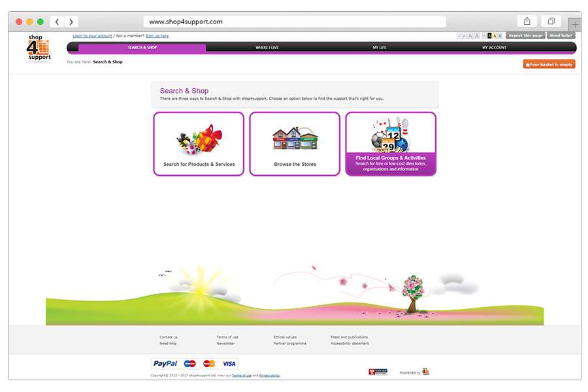Viewport: 588px width, 392px height.
Task: Click the browser address bar
Action: tap(294, 22)
